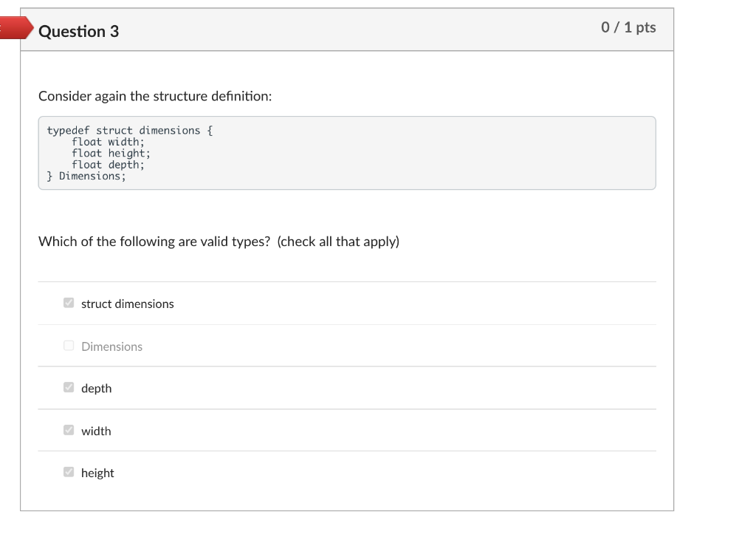Screen dimensions: 756x537
Task: Click "Consider again the structure definition" text
Action: 155,97
